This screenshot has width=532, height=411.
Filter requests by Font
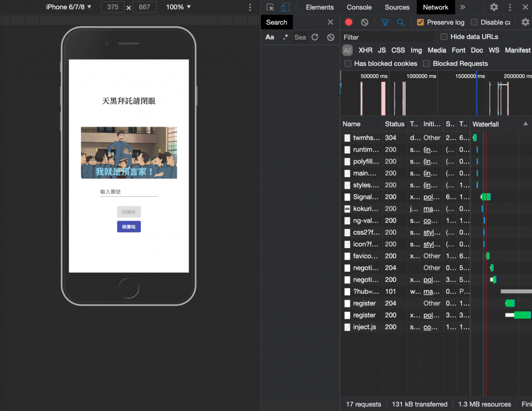click(x=458, y=50)
